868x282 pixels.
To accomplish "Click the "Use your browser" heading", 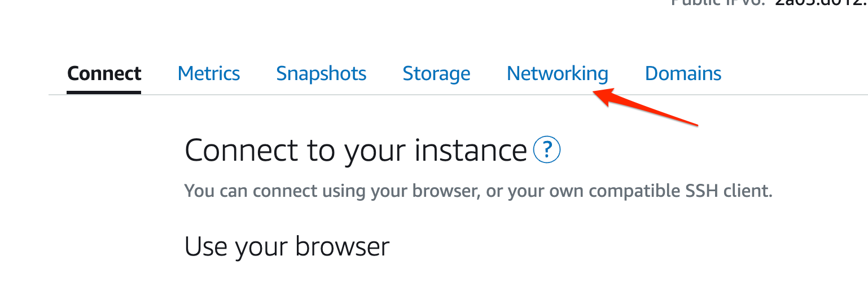I will tap(287, 246).
